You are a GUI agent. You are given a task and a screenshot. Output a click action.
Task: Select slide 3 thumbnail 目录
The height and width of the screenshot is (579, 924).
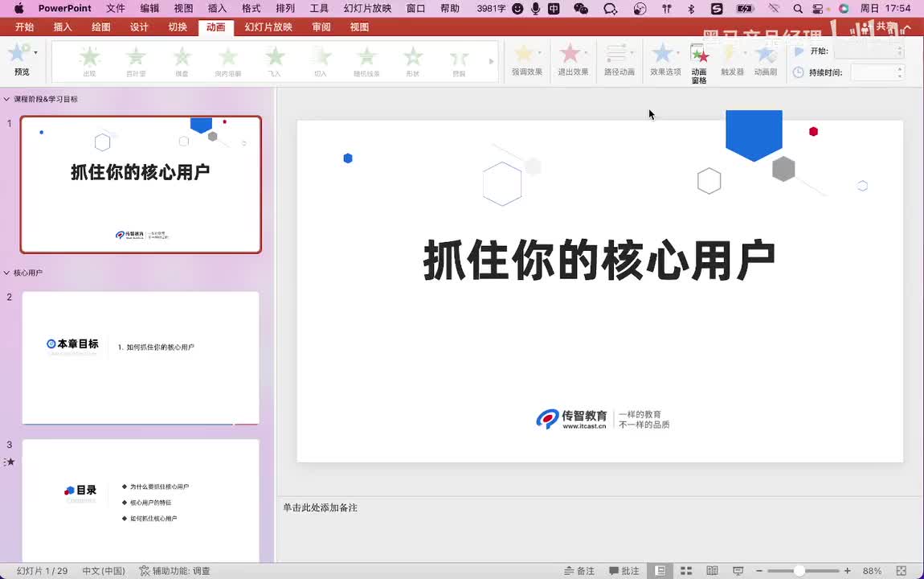[141, 500]
